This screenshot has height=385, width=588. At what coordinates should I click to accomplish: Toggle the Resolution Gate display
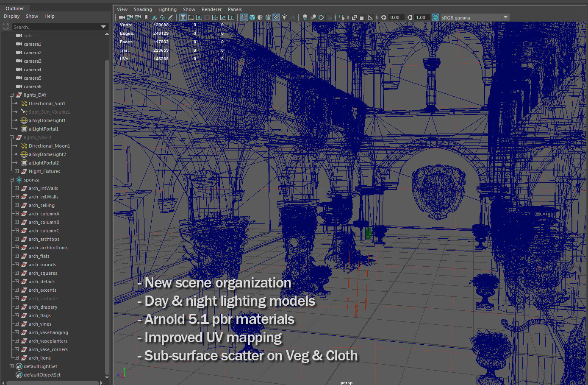pos(199,17)
